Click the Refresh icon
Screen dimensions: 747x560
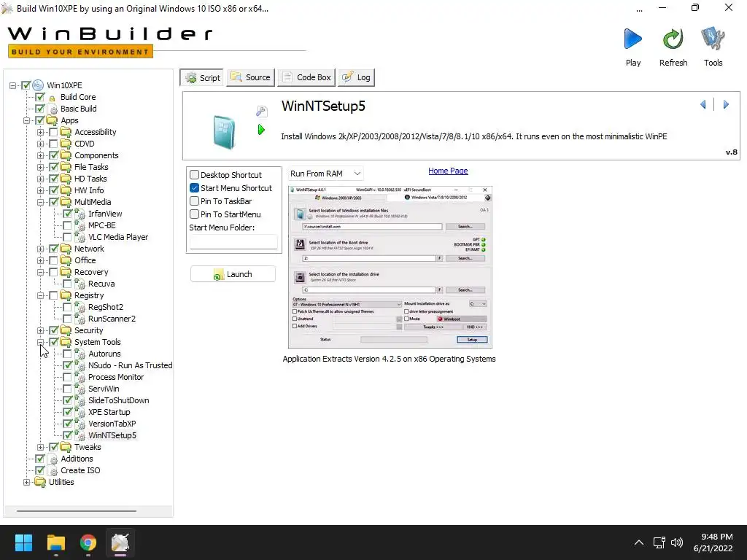(x=673, y=39)
